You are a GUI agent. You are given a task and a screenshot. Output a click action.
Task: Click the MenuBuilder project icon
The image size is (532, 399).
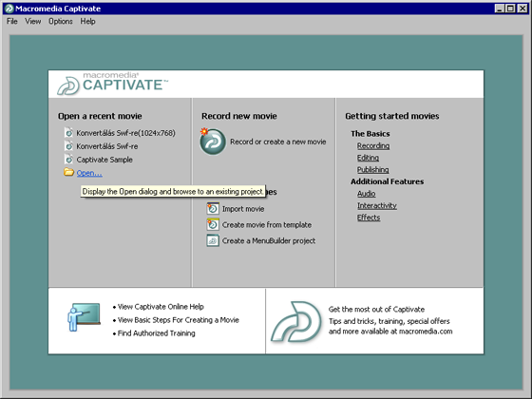[x=213, y=240]
